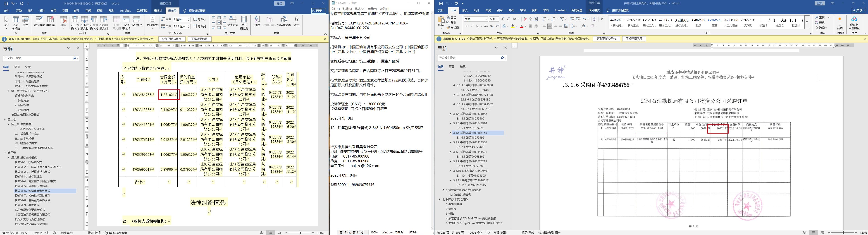Toggle Underline formatting in the Home ribbon
The width and height of the screenshot is (868, 235).
[477, 26]
